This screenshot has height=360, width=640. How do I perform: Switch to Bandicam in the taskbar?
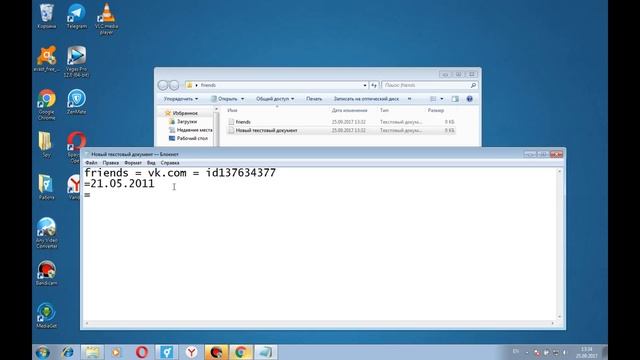[216, 352]
